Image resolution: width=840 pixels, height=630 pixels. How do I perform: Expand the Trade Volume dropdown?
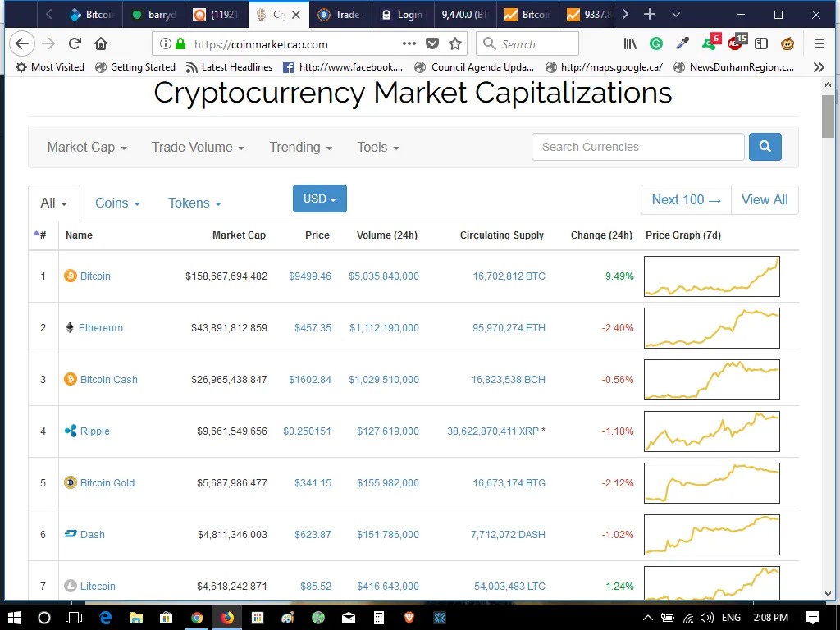tap(198, 148)
